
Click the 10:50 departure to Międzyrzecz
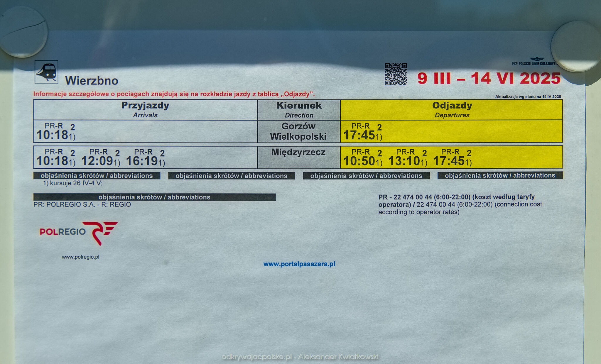click(x=359, y=161)
